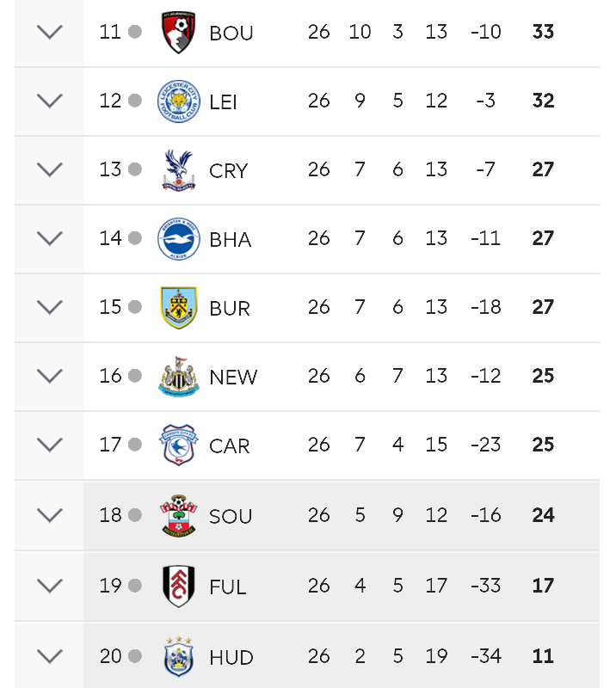Select the Southampton club crest
616x688 pixels.
[x=178, y=515]
